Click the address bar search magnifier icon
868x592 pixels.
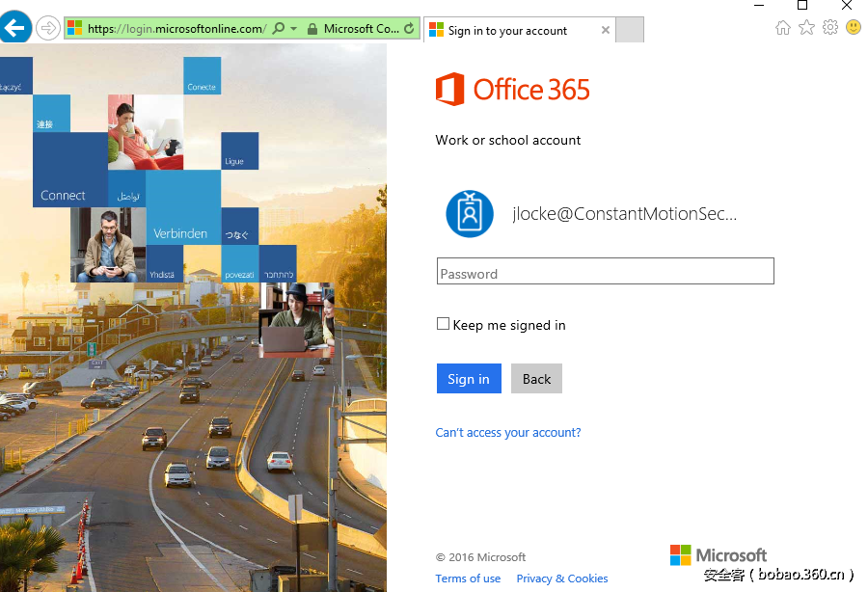point(279,28)
